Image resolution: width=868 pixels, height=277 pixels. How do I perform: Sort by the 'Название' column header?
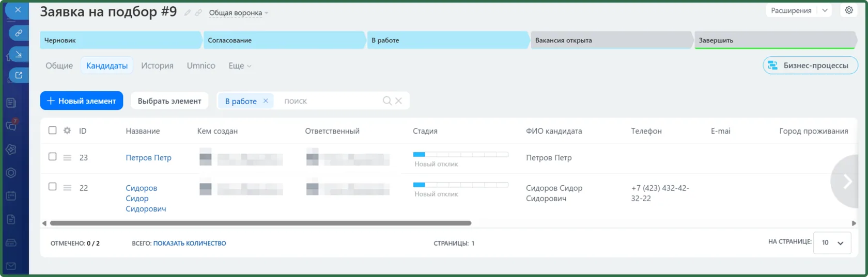pyautogui.click(x=143, y=131)
